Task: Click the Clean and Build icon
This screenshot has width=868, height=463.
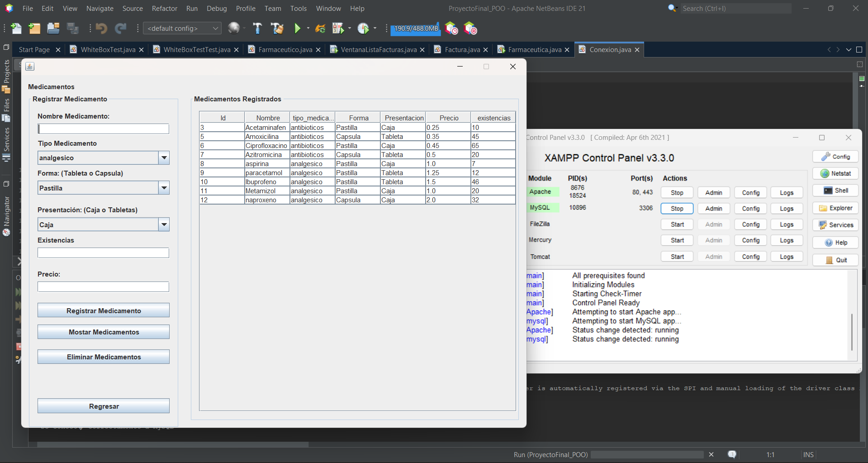Action: tap(277, 29)
